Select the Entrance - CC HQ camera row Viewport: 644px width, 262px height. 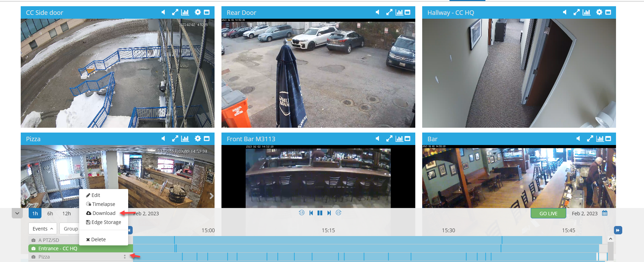pyautogui.click(x=80, y=249)
